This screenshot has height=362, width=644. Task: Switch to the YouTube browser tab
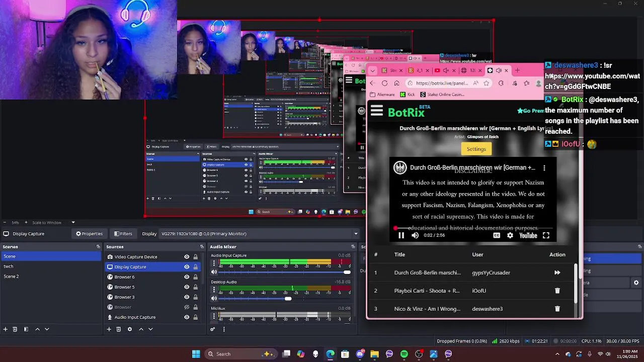441,70
